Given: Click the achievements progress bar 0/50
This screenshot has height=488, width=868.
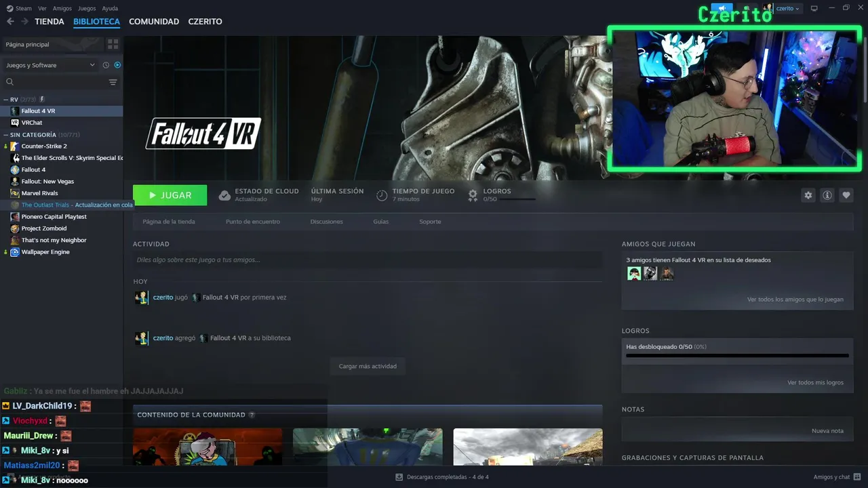Looking at the screenshot, I should coord(737,355).
